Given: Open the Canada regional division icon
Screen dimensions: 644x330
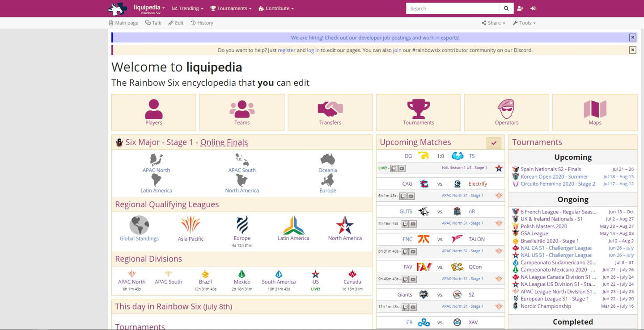Looking at the screenshot, I should click(x=352, y=274).
